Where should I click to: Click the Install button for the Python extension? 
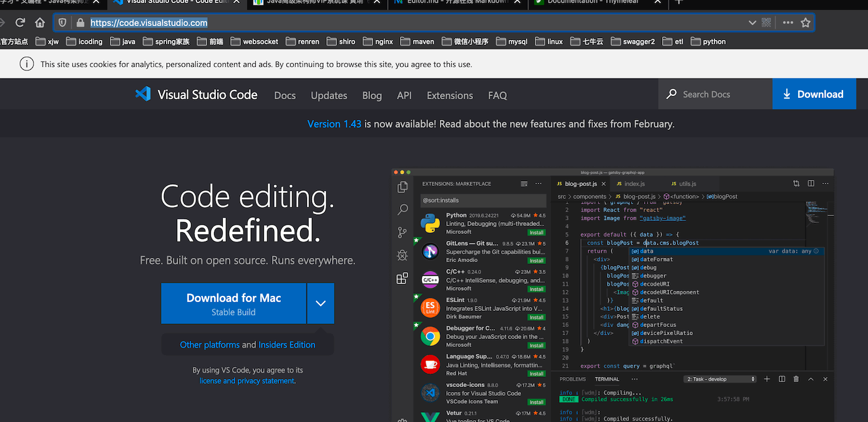[x=537, y=232]
